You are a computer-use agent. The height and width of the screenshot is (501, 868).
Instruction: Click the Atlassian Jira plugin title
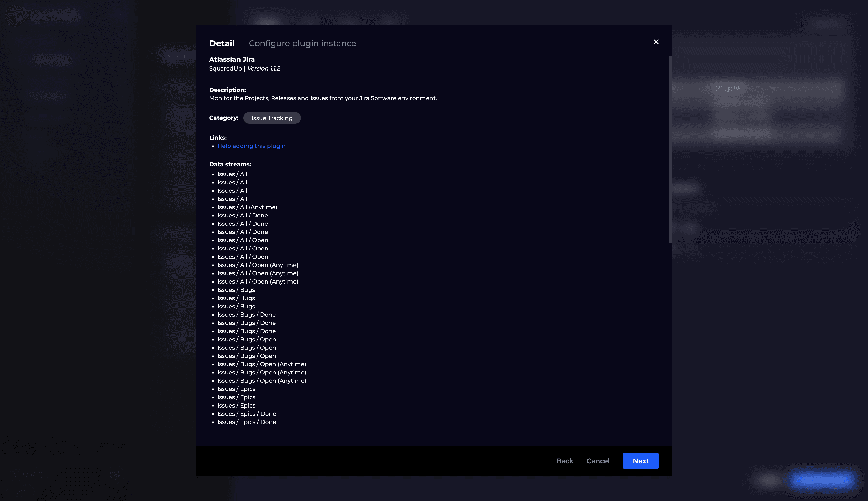(232, 59)
